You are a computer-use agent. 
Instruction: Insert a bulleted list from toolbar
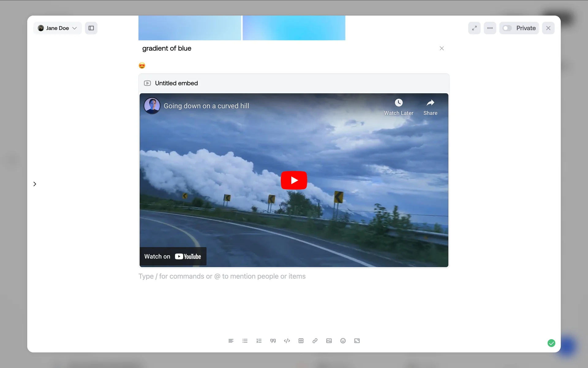point(245,341)
